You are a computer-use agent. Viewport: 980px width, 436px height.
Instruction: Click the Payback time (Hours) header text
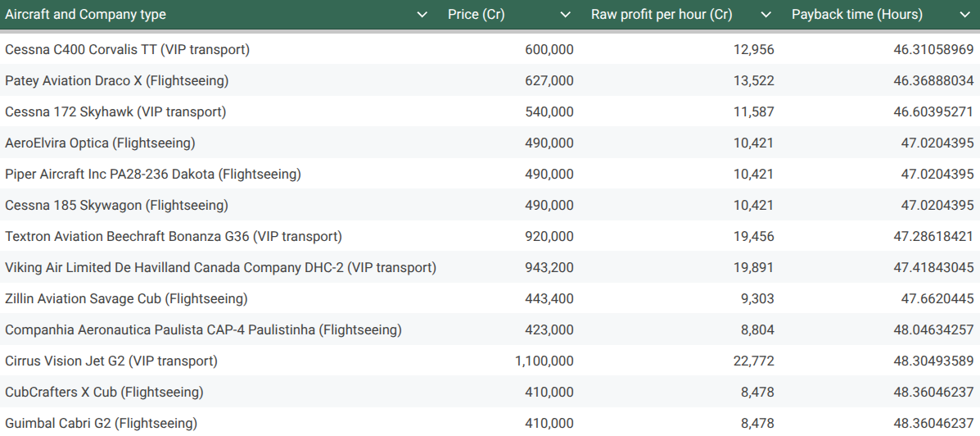pos(857,15)
